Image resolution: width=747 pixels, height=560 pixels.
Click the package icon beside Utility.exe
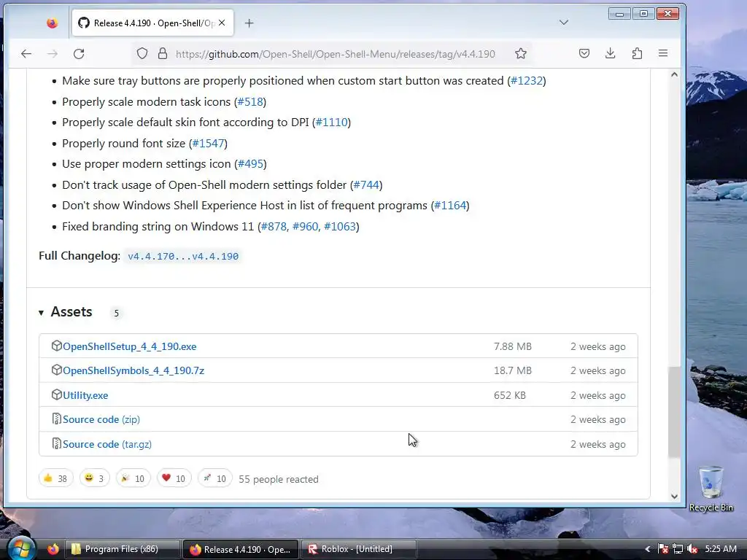(56, 394)
